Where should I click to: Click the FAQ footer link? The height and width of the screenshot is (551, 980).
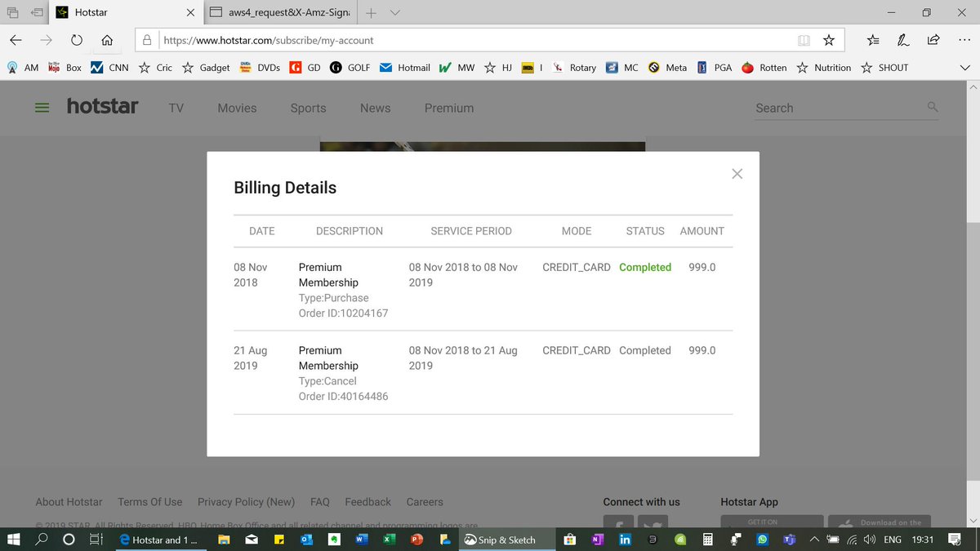[x=319, y=502]
